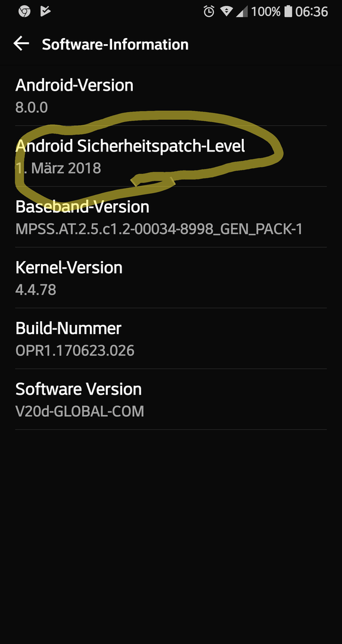Tap the Wi-Fi status icon

pyautogui.click(x=226, y=11)
